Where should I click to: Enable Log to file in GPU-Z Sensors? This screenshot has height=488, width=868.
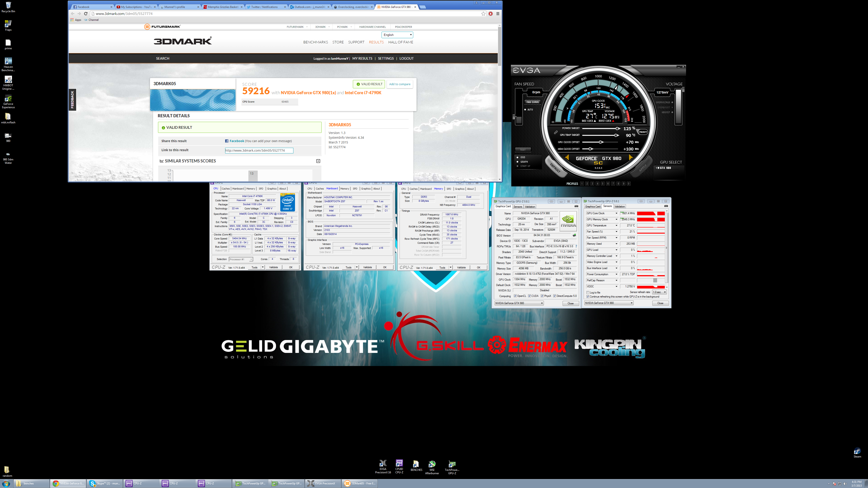tap(588, 293)
